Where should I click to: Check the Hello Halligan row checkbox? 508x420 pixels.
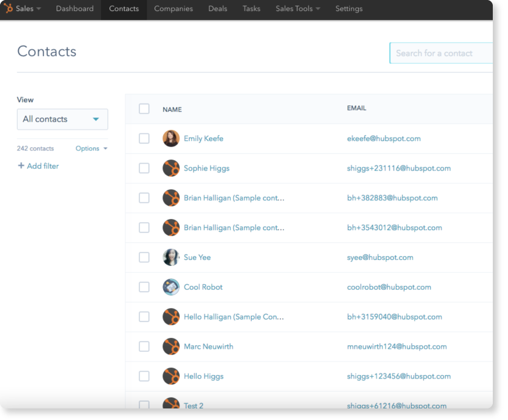pyautogui.click(x=144, y=317)
